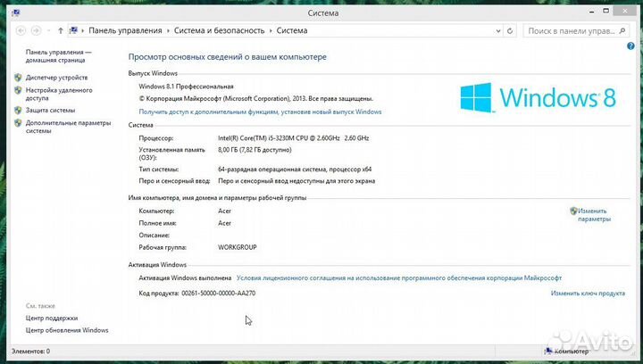Image resolution: width=643 pixels, height=364 pixels.
Task: Click 'WORKGROUP' workgroup value
Action: pos(237,247)
